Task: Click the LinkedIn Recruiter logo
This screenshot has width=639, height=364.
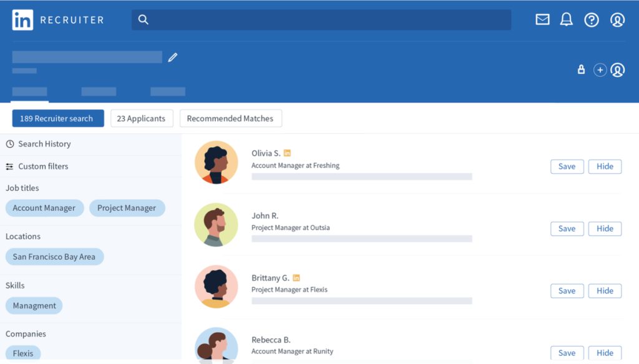Action: point(56,19)
